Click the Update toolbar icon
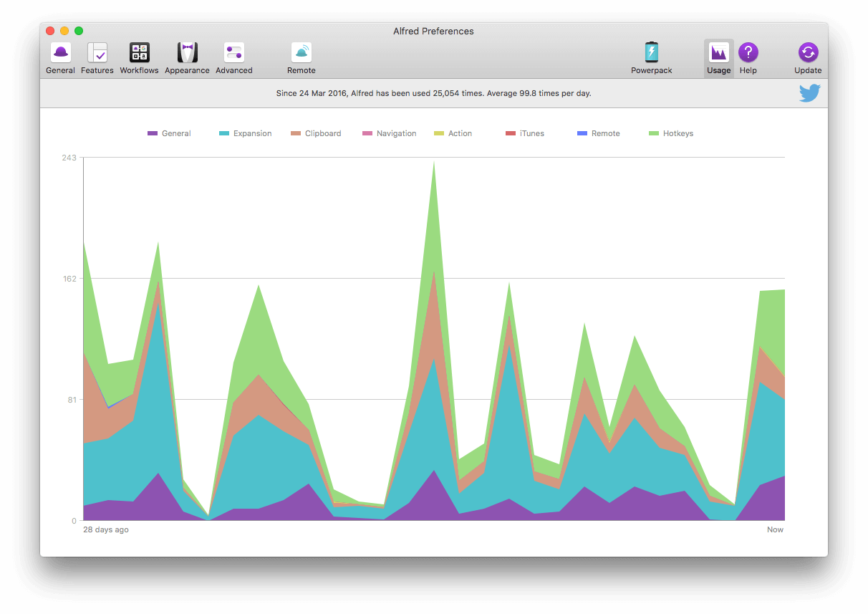 point(808,54)
